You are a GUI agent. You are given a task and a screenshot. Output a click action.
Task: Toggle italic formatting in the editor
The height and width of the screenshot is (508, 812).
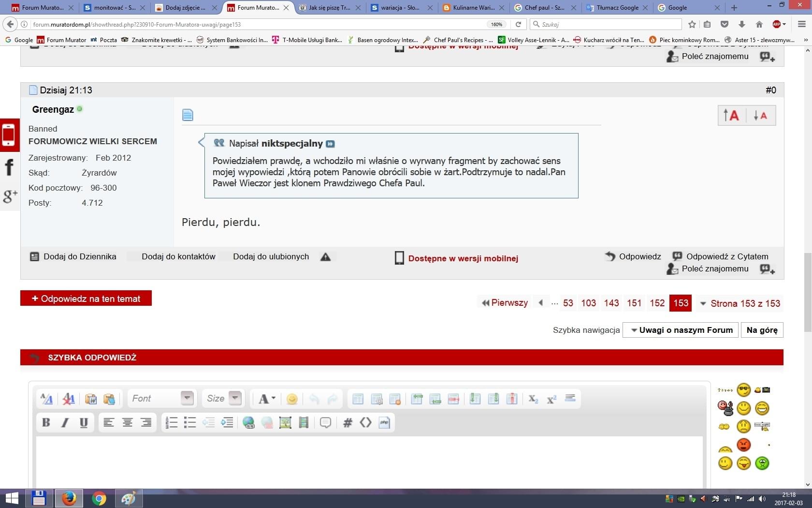[65, 422]
